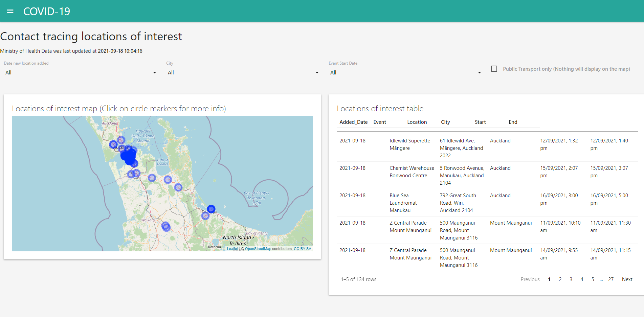Open the City filter dropdown
This screenshot has height=319, width=644.
pos(243,73)
